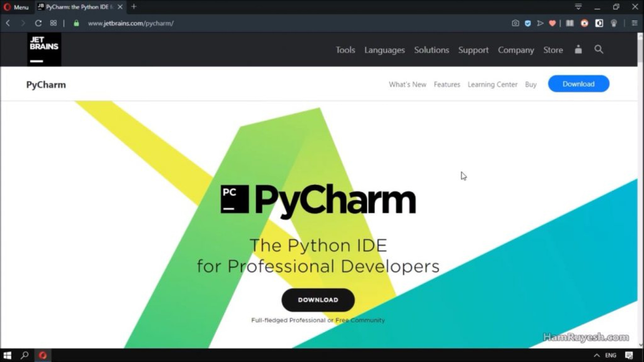Viewport: 644px width, 362px height.
Task: Open the Support navigation menu
Action: click(473, 50)
